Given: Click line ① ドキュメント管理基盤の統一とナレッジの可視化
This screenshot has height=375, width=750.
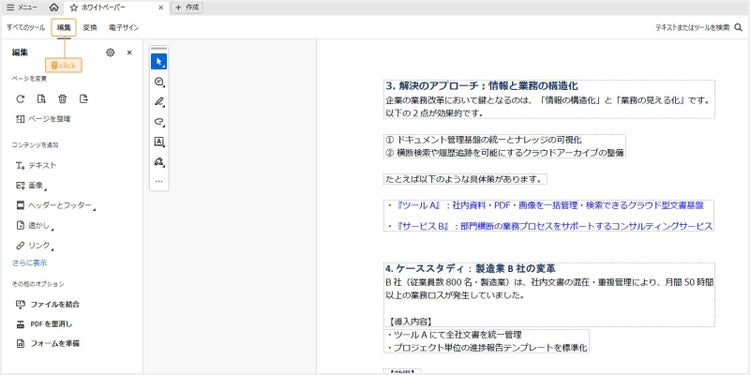Looking at the screenshot, I should tap(483, 140).
